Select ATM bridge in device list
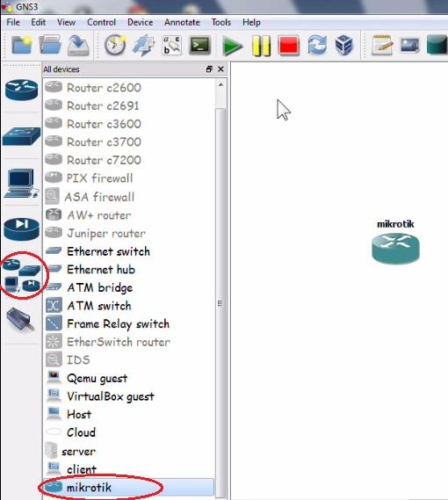The width and height of the screenshot is (448, 500). (129, 288)
